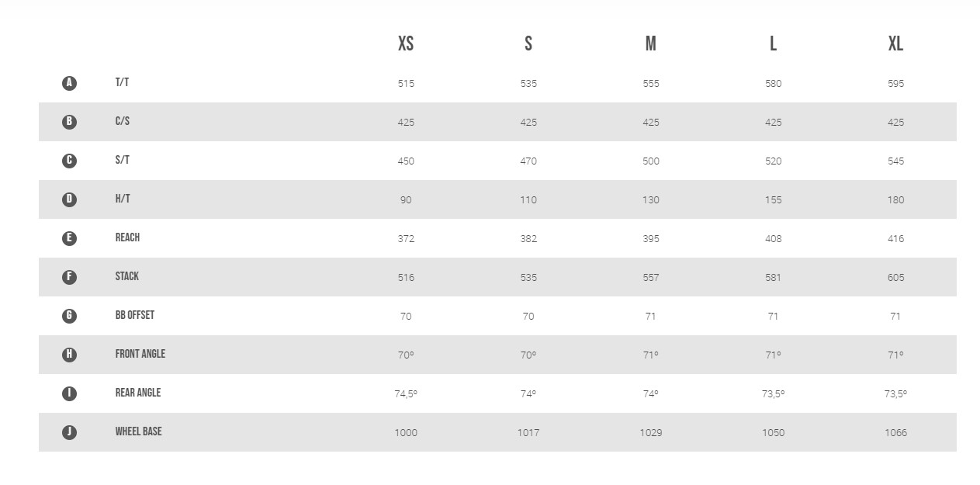Select the XS size column header
The height and width of the screenshot is (485, 980).
click(x=406, y=43)
